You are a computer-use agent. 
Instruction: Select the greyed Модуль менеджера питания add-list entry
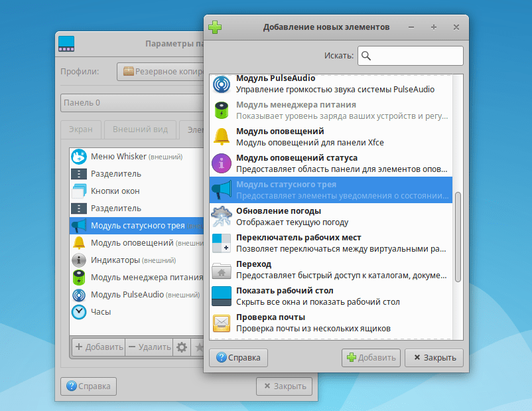[x=331, y=110]
